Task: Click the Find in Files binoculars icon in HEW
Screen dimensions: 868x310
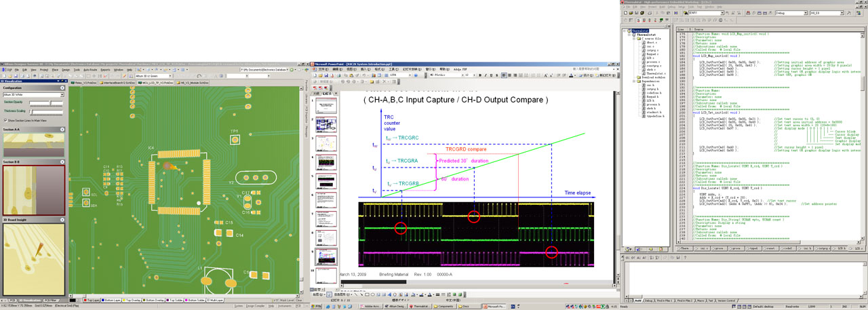Action: point(686,13)
